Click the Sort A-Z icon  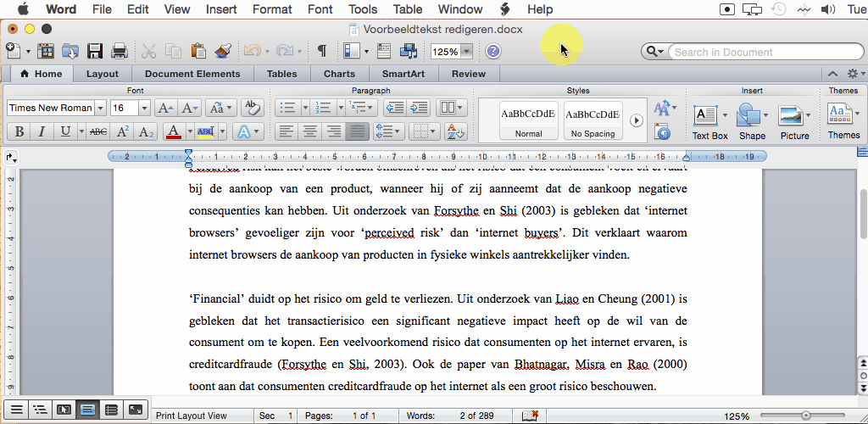[456, 131]
